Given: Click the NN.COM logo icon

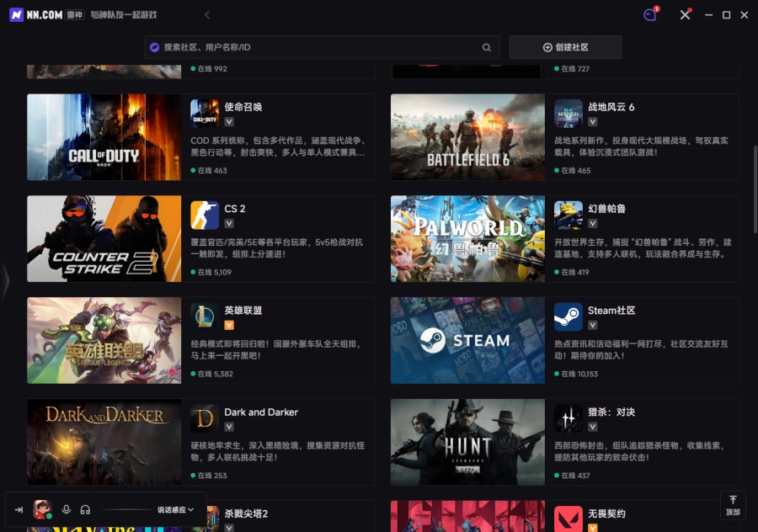Looking at the screenshot, I should click(x=17, y=14).
